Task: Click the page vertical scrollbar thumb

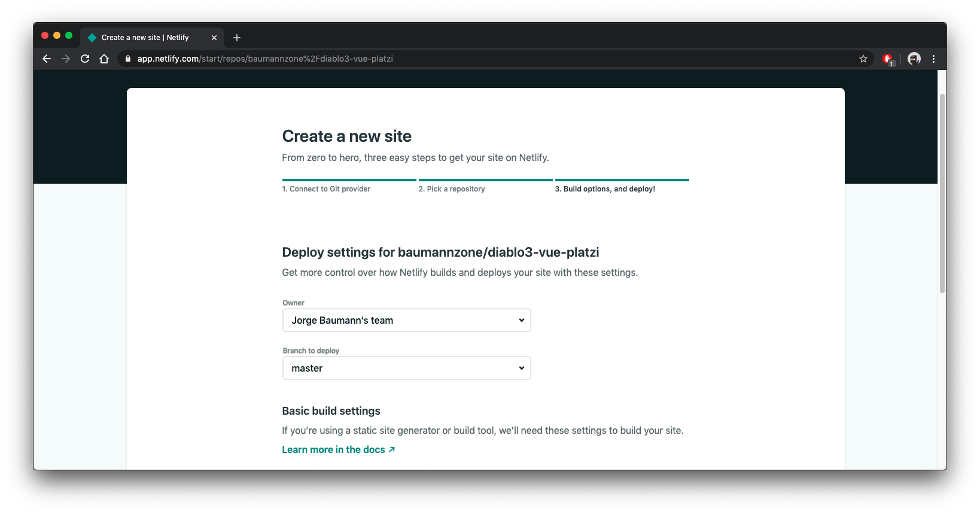Action: pyautogui.click(x=942, y=193)
